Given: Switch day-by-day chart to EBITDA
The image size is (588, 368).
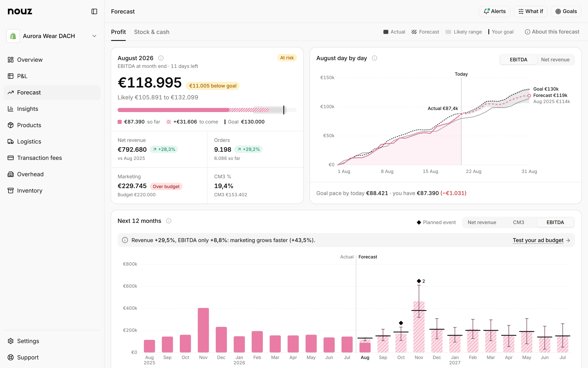Looking at the screenshot, I should [x=519, y=60].
